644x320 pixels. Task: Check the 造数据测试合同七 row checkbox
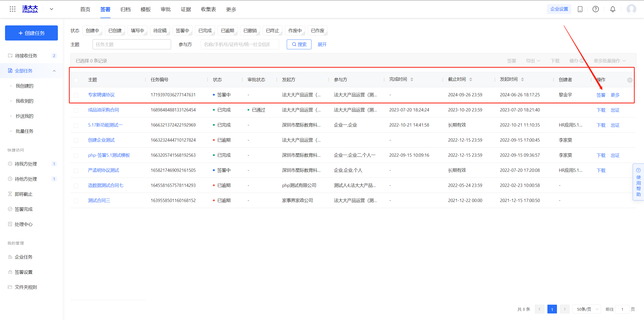[x=76, y=186]
